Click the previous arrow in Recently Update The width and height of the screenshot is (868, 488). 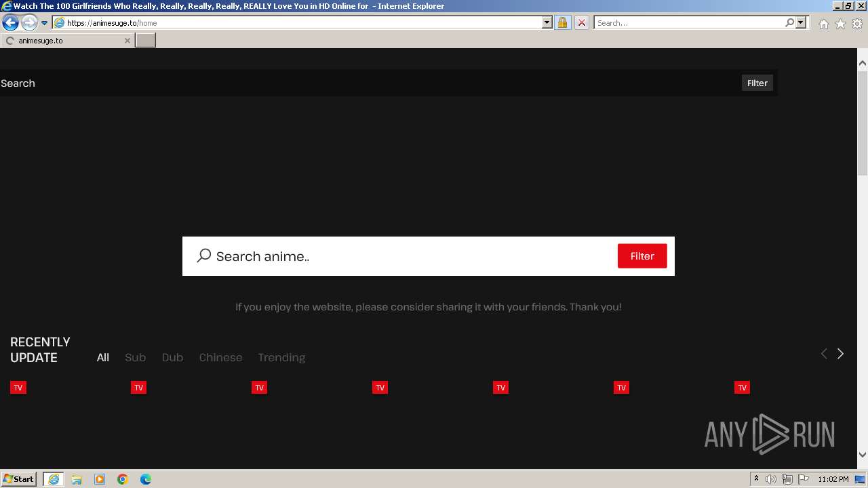tap(824, 354)
